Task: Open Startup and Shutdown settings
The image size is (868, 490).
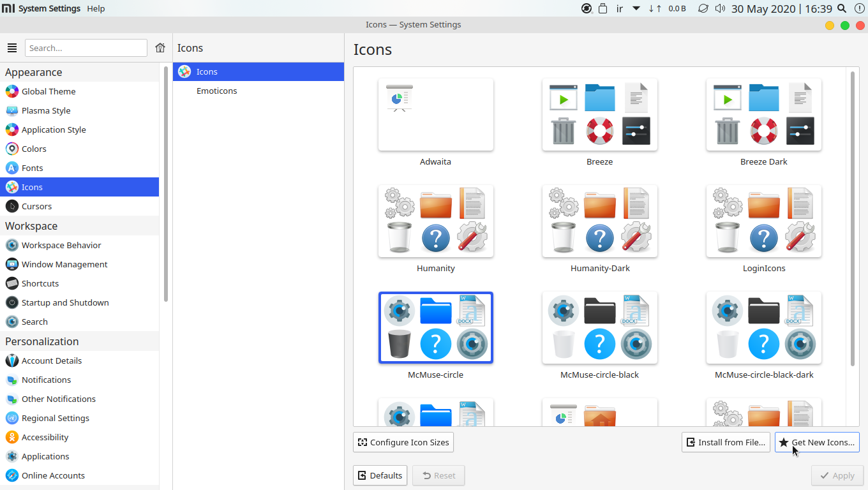Action: click(64, 302)
